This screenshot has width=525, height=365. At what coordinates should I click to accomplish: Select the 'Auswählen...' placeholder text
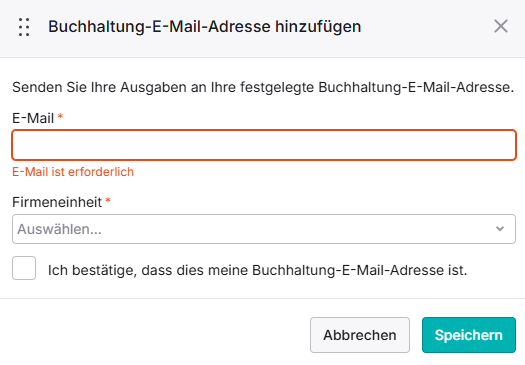59,229
